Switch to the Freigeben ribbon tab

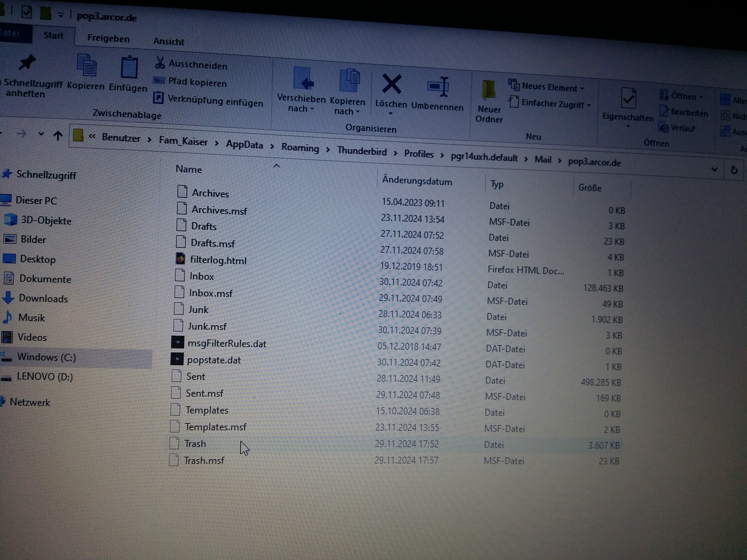[108, 38]
